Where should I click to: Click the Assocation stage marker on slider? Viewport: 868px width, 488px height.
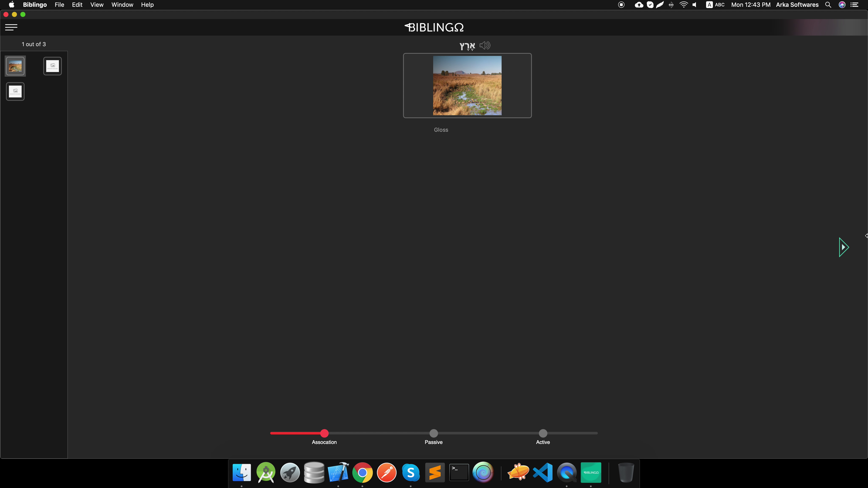coord(324,433)
